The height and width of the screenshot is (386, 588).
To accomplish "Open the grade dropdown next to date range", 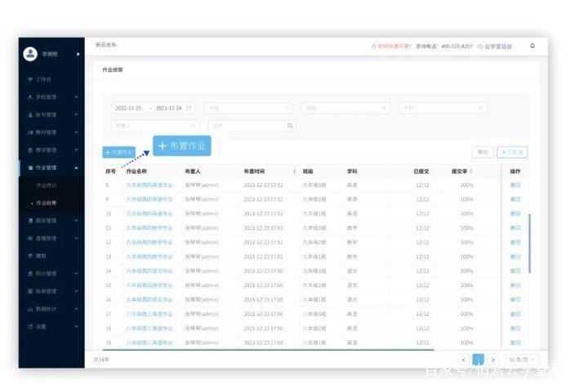I will [248, 108].
